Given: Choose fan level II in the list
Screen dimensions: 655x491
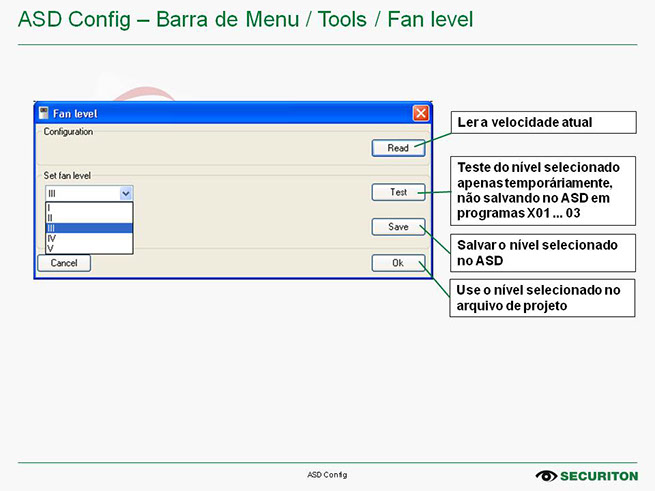Looking at the screenshot, I should pyautogui.click(x=88, y=217).
